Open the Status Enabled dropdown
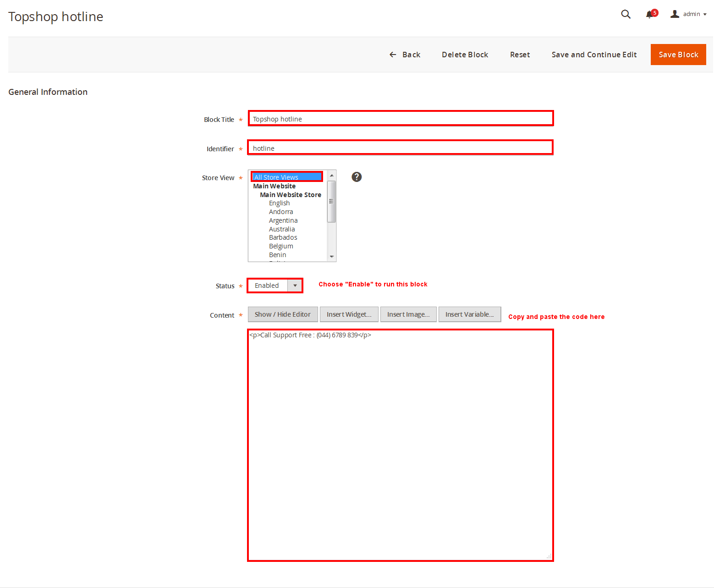Screen dimensions: 714x588 point(275,286)
